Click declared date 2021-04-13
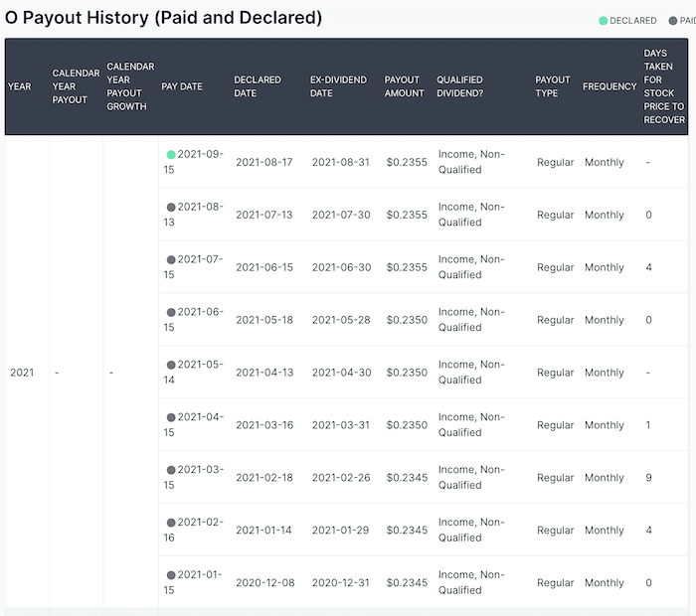Image resolution: width=696 pixels, height=616 pixels. click(264, 373)
